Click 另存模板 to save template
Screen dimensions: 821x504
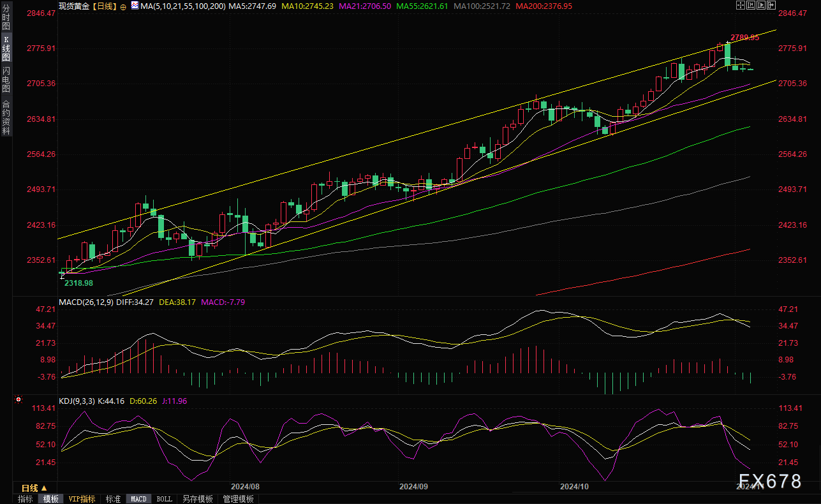(197, 499)
